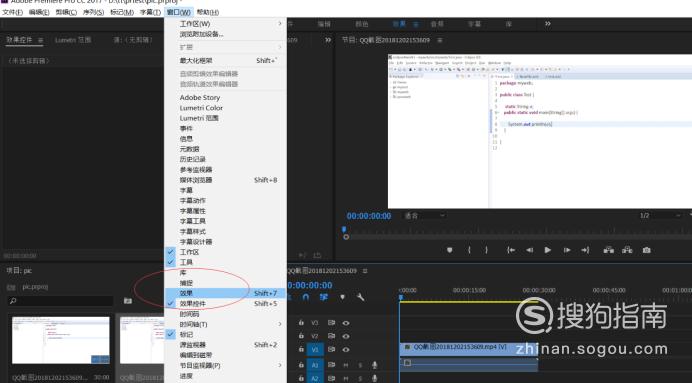Target the A1 track header
The height and width of the screenshot is (383, 692).
tap(315, 365)
